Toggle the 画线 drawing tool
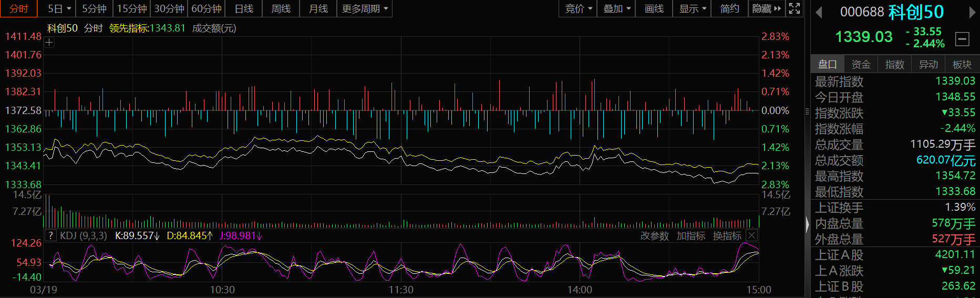This screenshot has height=298, width=980. point(654,8)
